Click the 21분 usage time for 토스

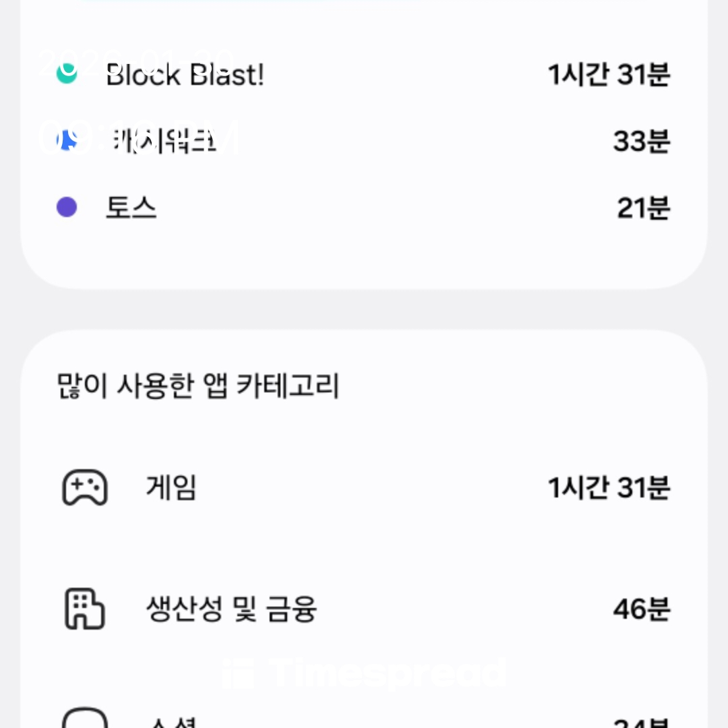643,208
